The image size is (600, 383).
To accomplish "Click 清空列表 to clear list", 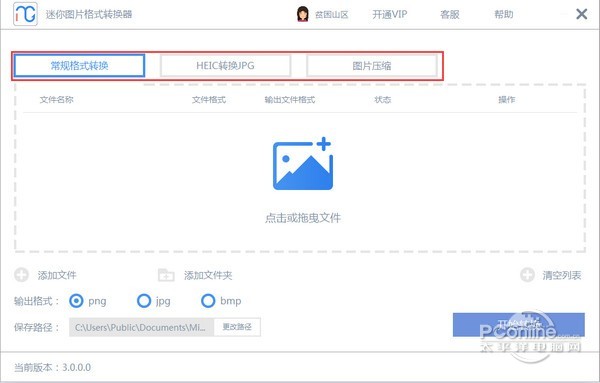I will click(x=562, y=275).
